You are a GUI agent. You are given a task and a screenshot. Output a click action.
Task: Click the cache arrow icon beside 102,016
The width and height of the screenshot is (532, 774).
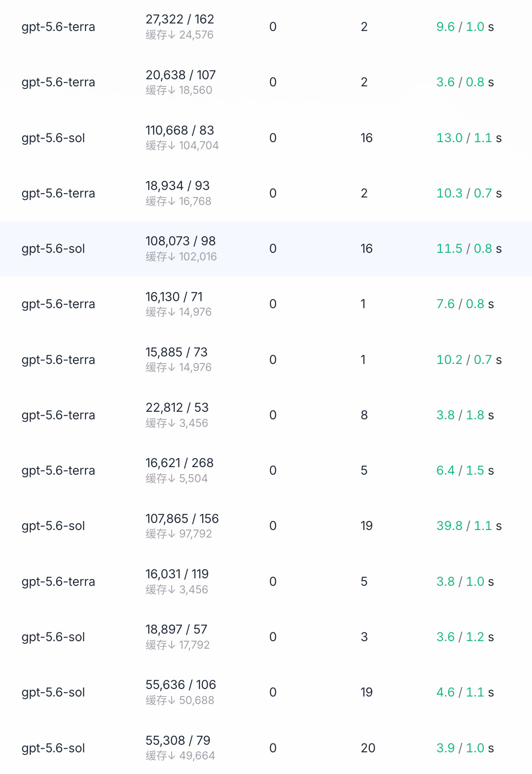coord(172,257)
